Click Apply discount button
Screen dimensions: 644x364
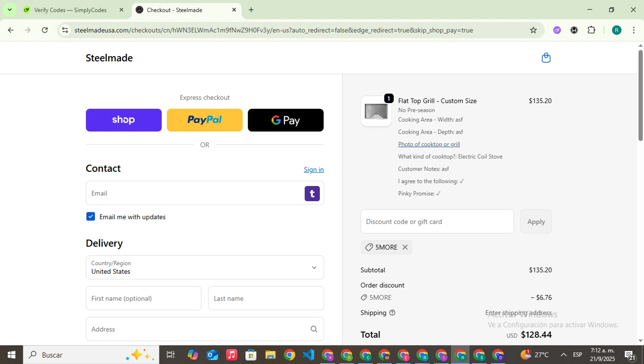(x=536, y=221)
